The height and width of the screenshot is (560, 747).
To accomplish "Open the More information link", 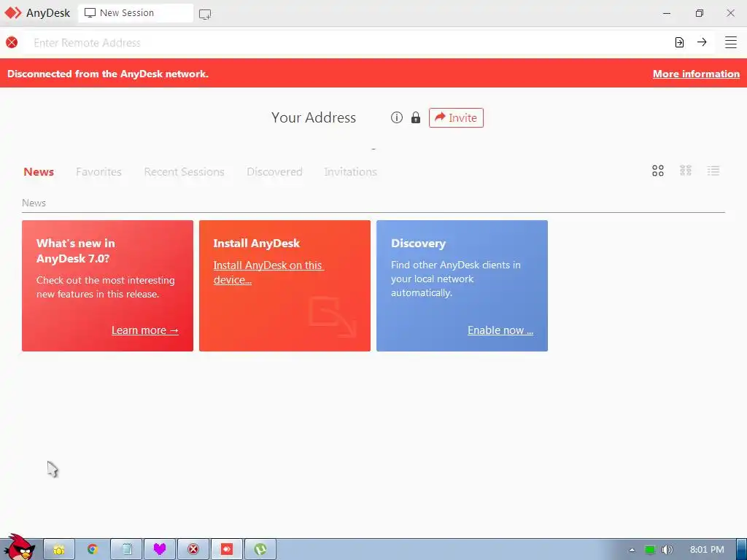I will pos(696,74).
